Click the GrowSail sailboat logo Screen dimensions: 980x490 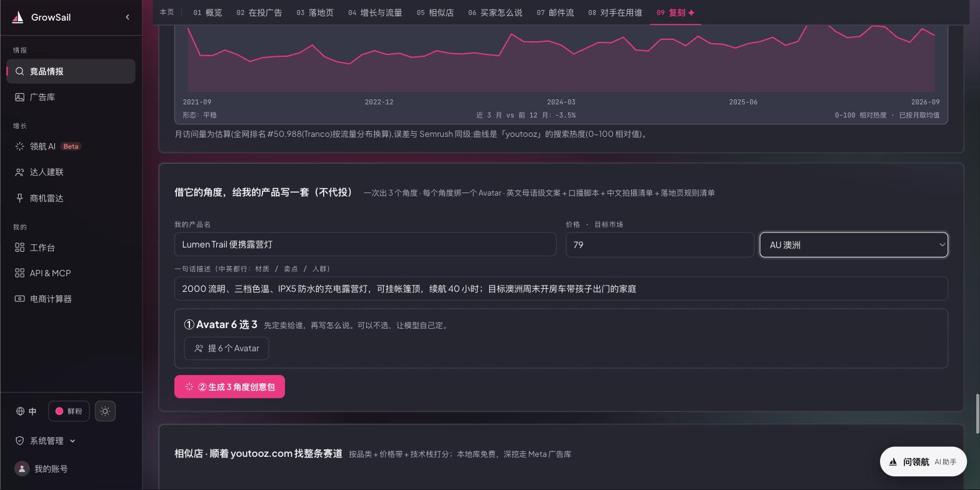click(17, 17)
